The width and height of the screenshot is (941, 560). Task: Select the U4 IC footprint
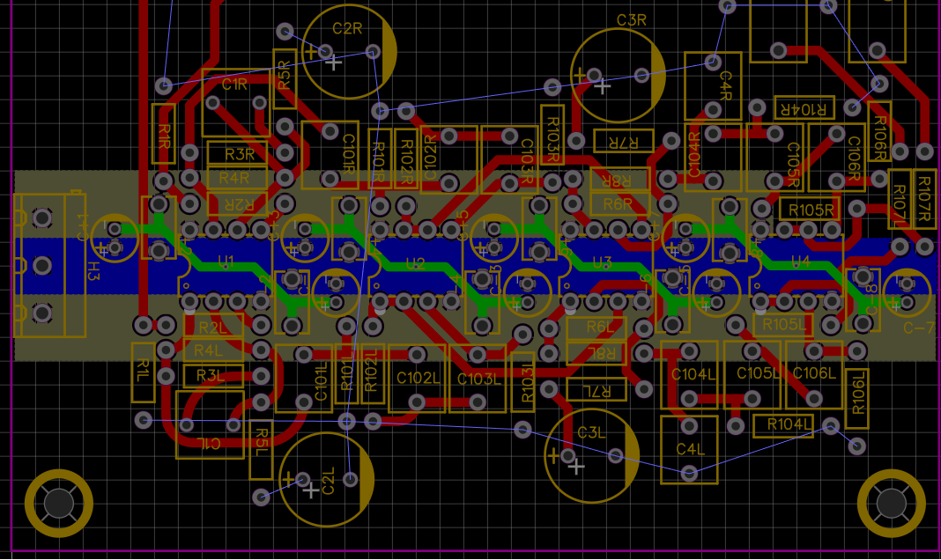[x=796, y=265]
